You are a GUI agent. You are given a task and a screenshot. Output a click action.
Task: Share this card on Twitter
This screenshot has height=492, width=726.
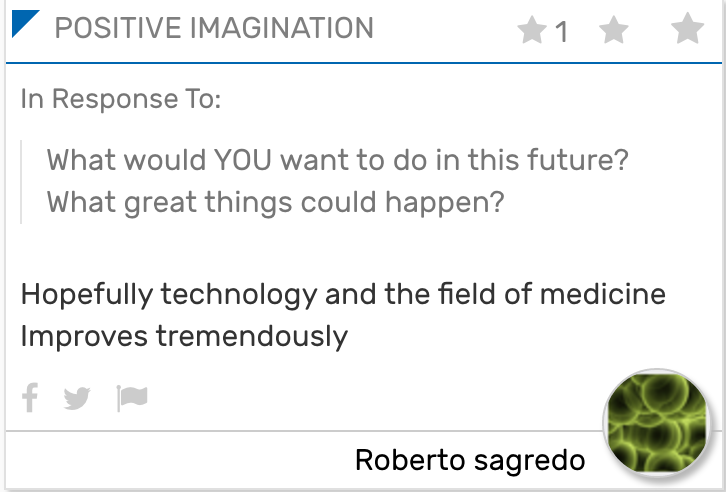(x=77, y=399)
